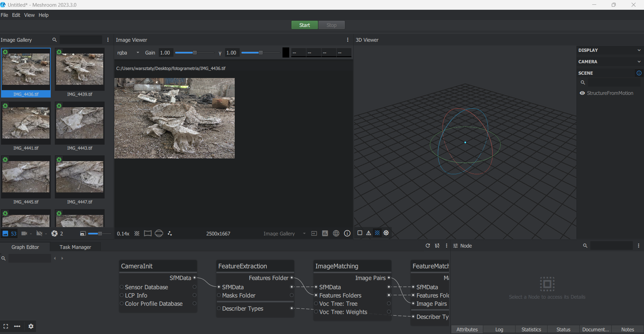Open Graph Editor settings gear
Screen dimensions: 644x334
[31, 326]
